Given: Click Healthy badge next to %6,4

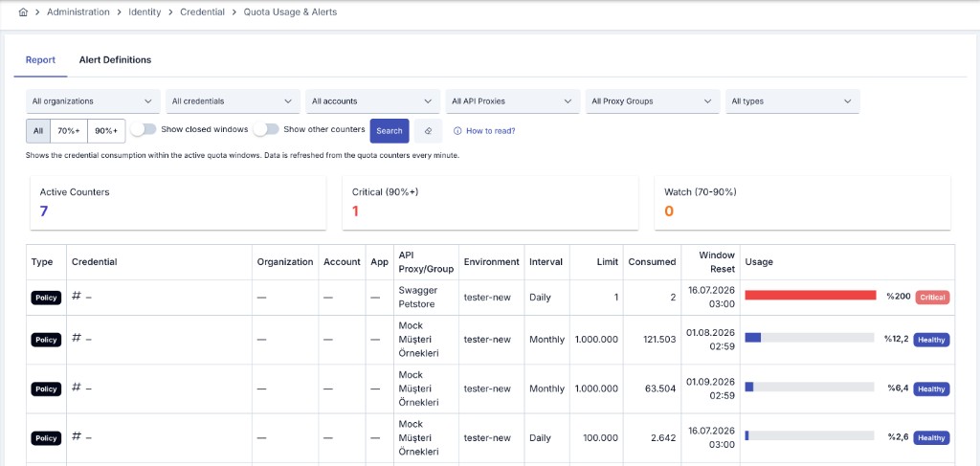Looking at the screenshot, I should (x=931, y=389).
